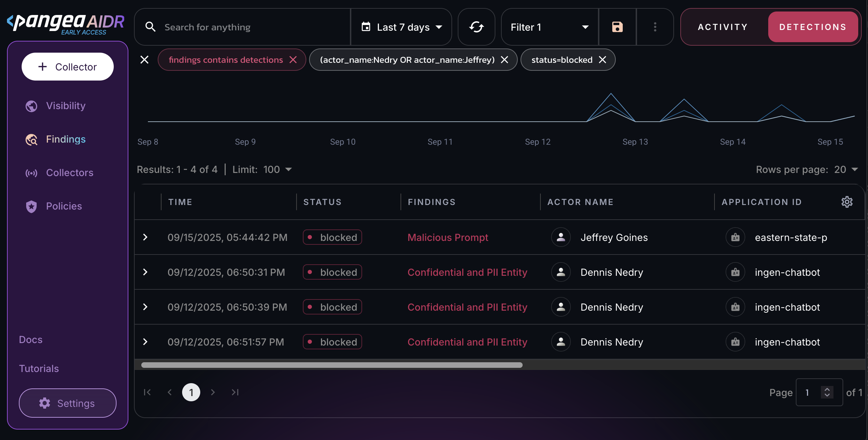Image resolution: width=868 pixels, height=440 pixels.
Task: Open the Last 7 days date dropdown
Action: click(x=402, y=27)
